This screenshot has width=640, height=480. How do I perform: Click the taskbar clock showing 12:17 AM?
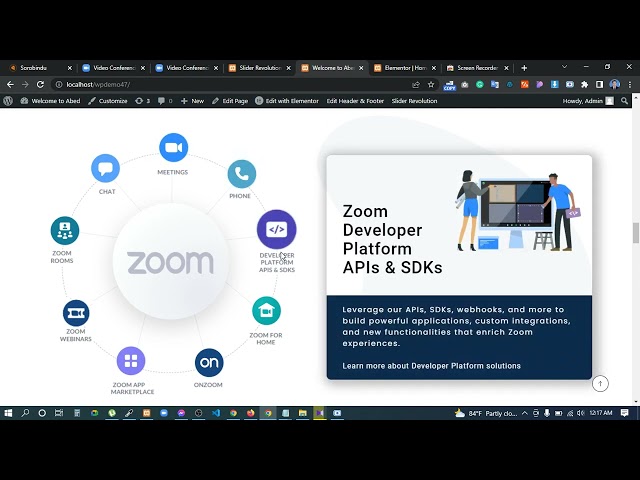click(x=600, y=413)
